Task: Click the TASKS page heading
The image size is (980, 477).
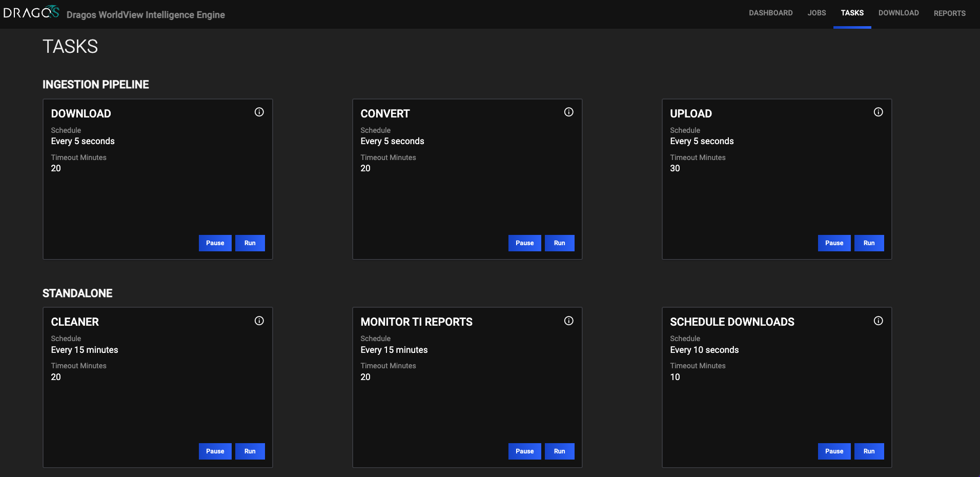Action: coord(70,47)
